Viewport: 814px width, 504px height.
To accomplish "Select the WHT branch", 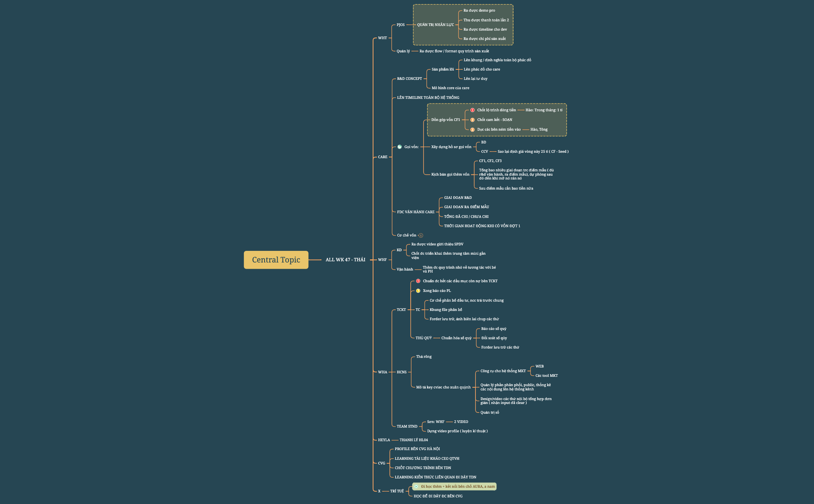I will click(x=382, y=38).
